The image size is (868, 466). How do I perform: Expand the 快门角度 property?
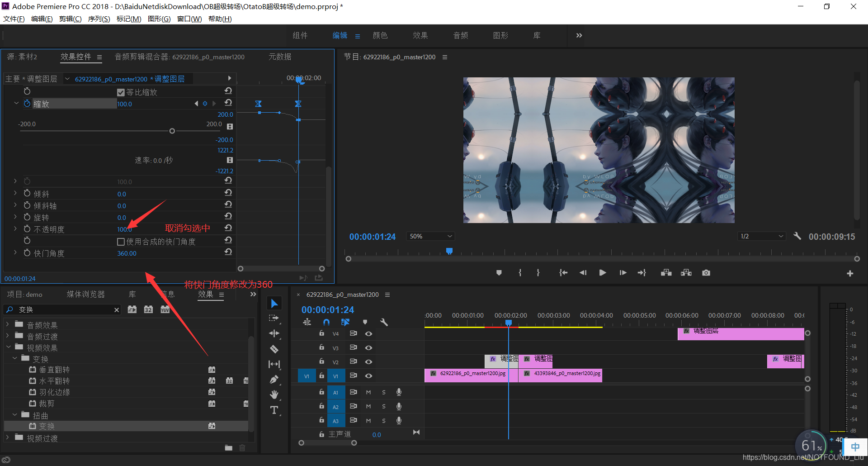(15, 252)
